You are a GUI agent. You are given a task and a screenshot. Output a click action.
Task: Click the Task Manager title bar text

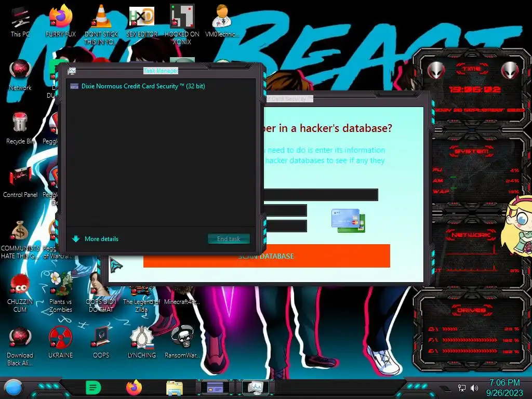161,71
